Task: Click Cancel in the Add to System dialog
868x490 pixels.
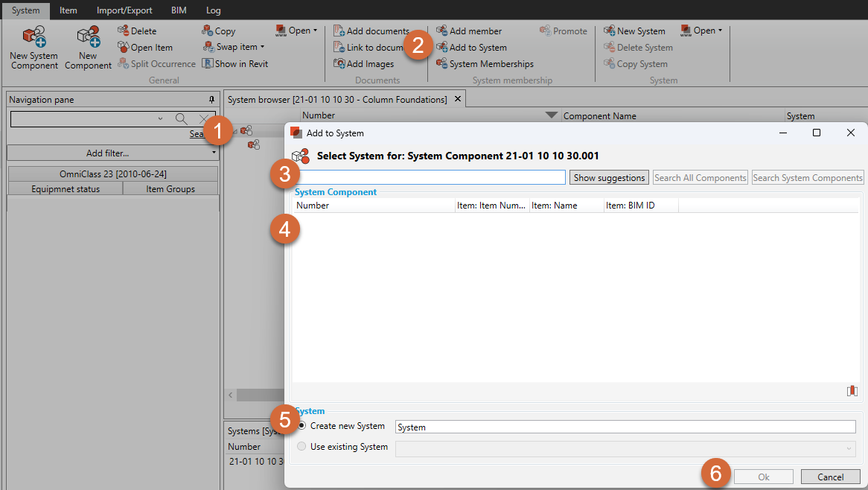Action: pos(830,477)
